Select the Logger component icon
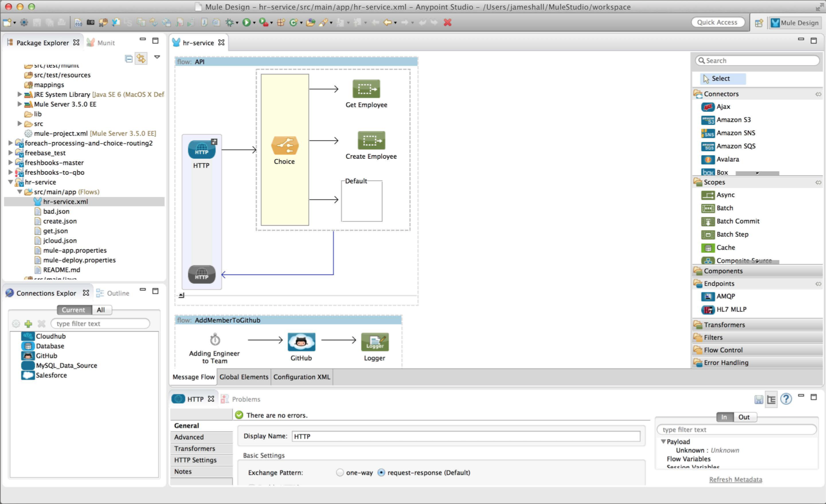Viewport: 826px width, 504px height. click(x=375, y=342)
